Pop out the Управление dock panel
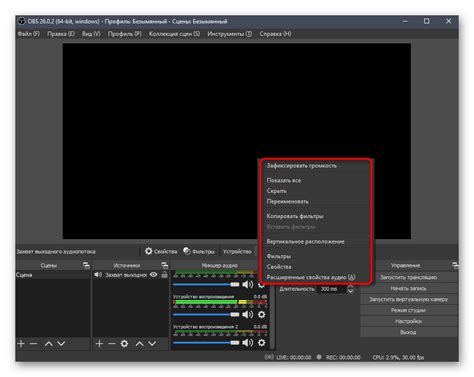Viewport: 474px width, 377px height. 455,265
